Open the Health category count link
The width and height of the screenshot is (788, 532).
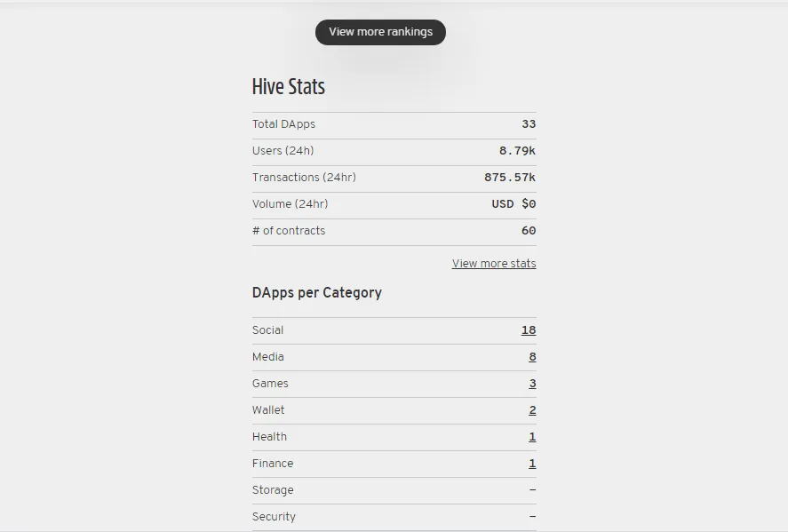(x=532, y=437)
